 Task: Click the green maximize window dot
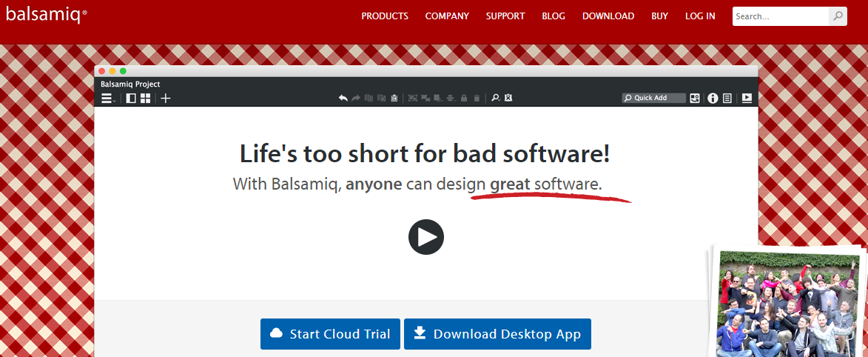[x=123, y=71]
